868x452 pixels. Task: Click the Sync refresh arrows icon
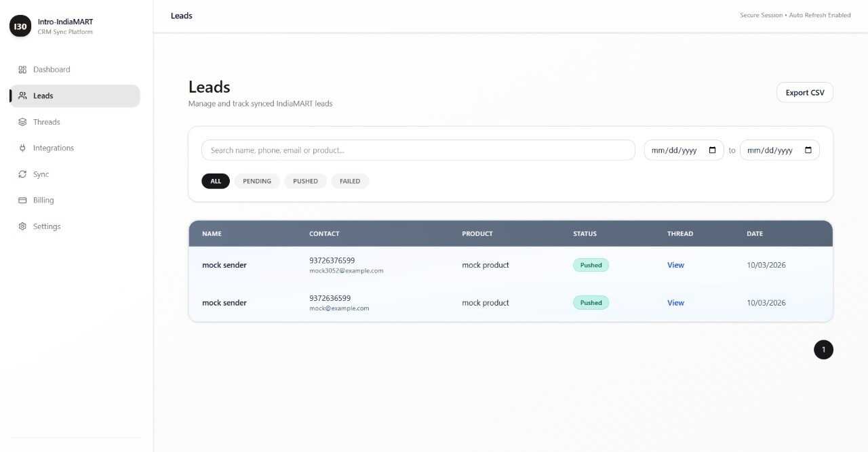tap(22, 174)
